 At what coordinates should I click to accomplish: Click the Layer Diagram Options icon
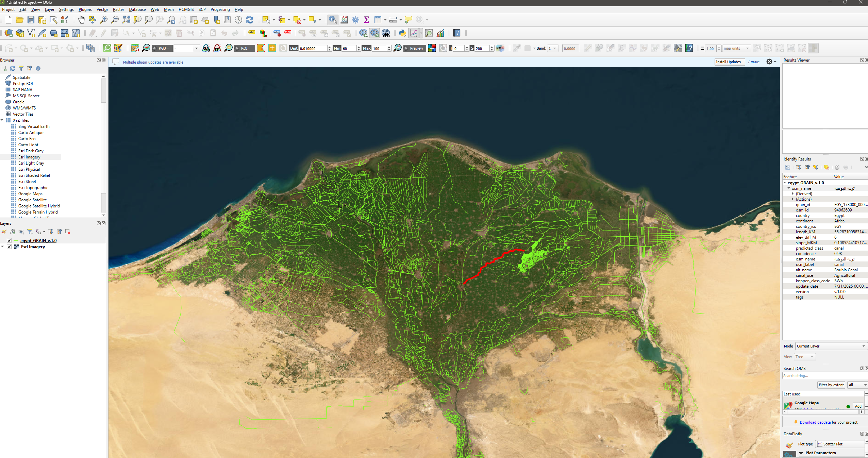(263, 33)
